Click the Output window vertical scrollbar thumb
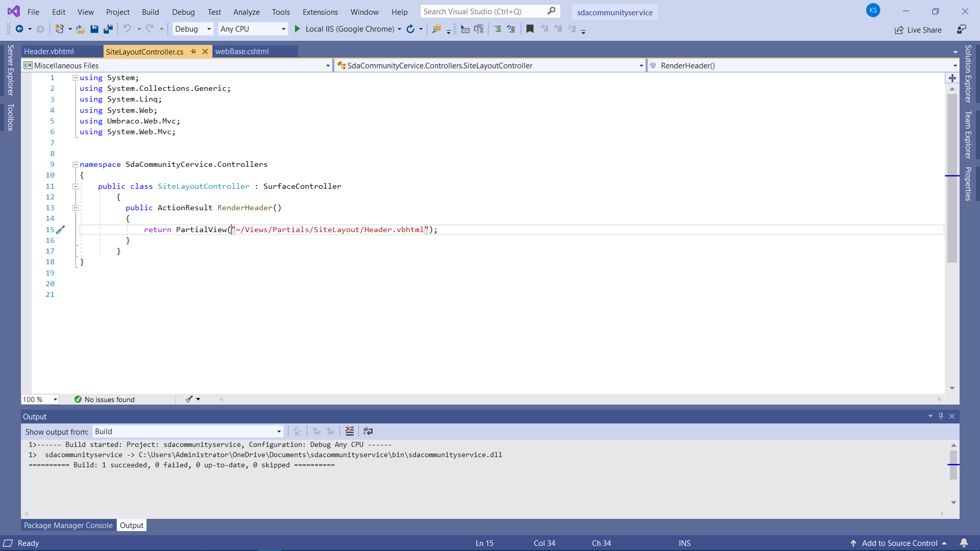The width and height of the screenshot is (980, 551). pos(953,465)
